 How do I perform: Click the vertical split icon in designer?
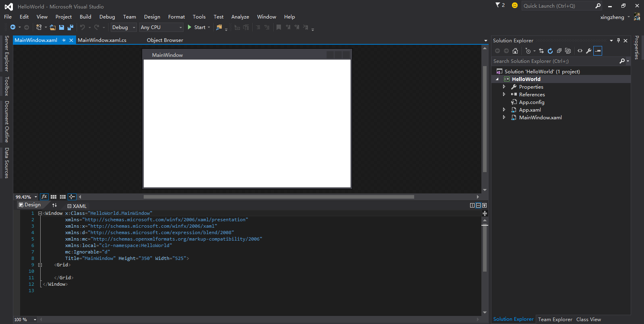(472, 205)
